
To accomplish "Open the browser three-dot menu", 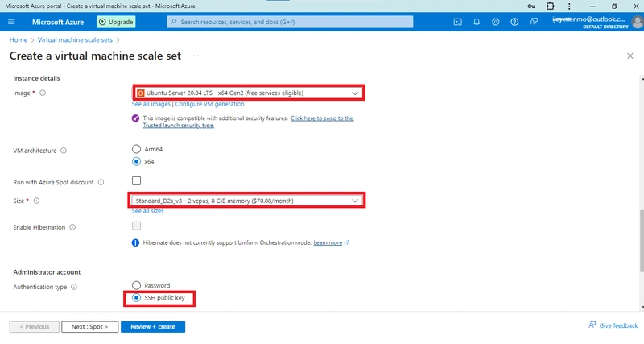I will (569, 6).
